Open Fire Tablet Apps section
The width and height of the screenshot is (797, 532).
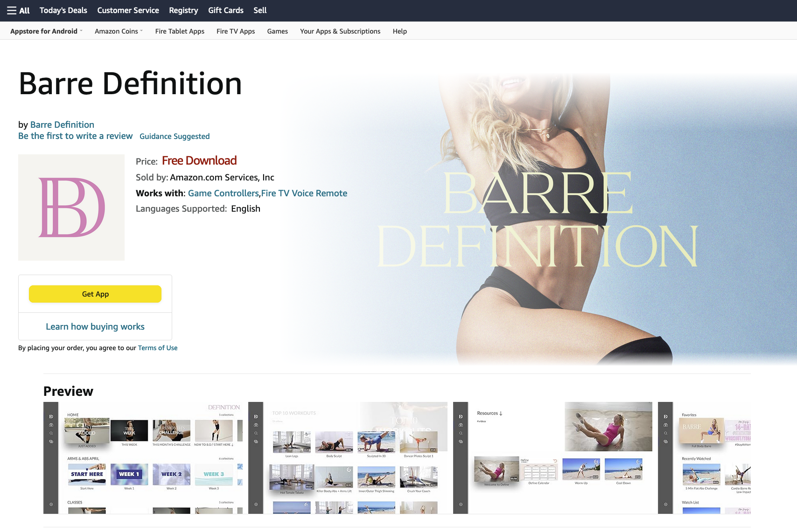pyautogui.click(x=180, y=31)
